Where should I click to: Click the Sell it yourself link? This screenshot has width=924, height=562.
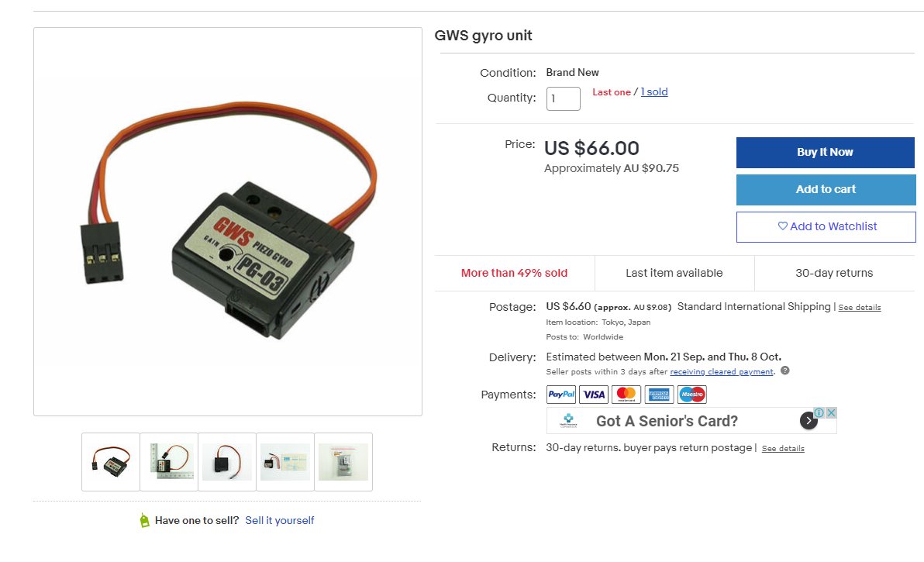[279, 520]
